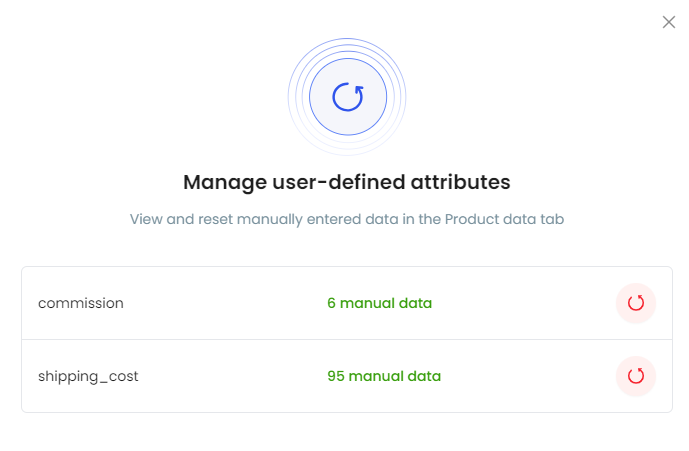Click the Manage user-defined attributes heading
This screenshot has width=689, height=451.
(347, 182)
